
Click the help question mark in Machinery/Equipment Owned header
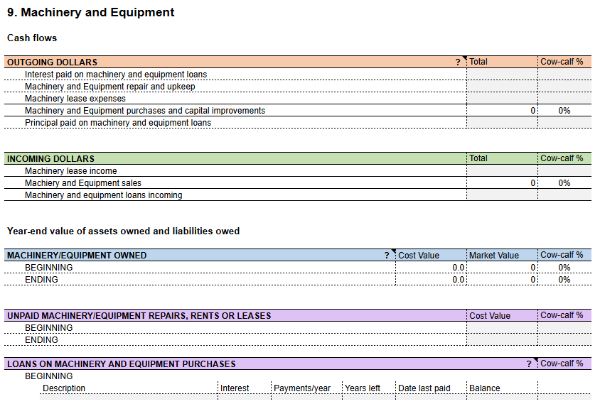(387, 256)
